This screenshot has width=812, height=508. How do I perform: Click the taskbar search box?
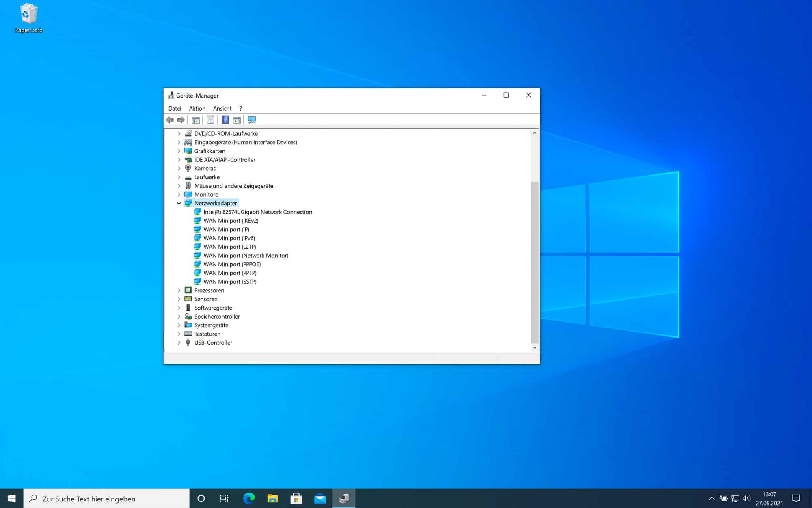[106, 498]
